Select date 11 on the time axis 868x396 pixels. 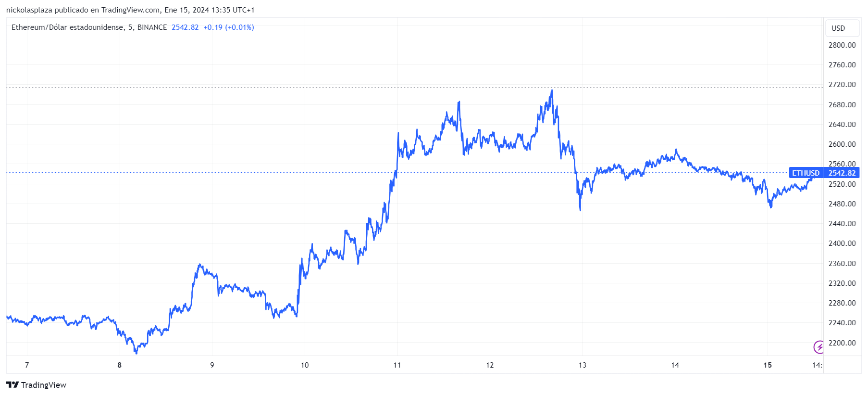point(397,365)
